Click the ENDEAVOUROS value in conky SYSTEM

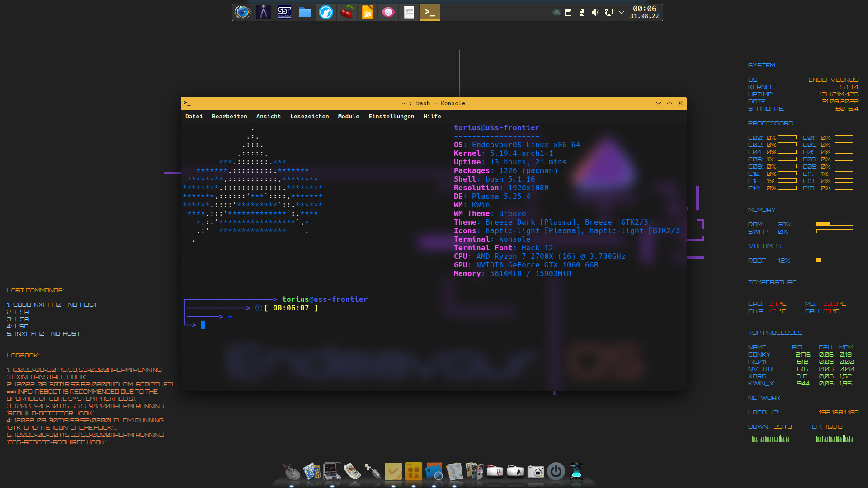[x=833, y=80]
